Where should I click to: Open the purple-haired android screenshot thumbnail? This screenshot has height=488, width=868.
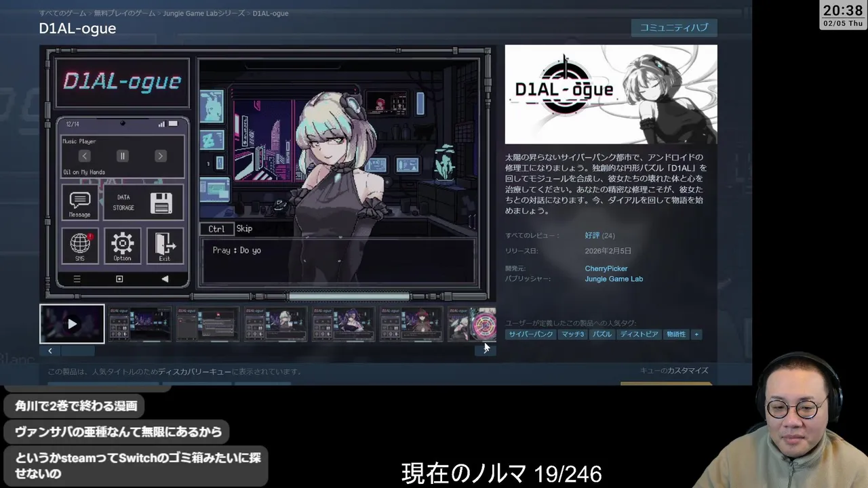(343, 324)
